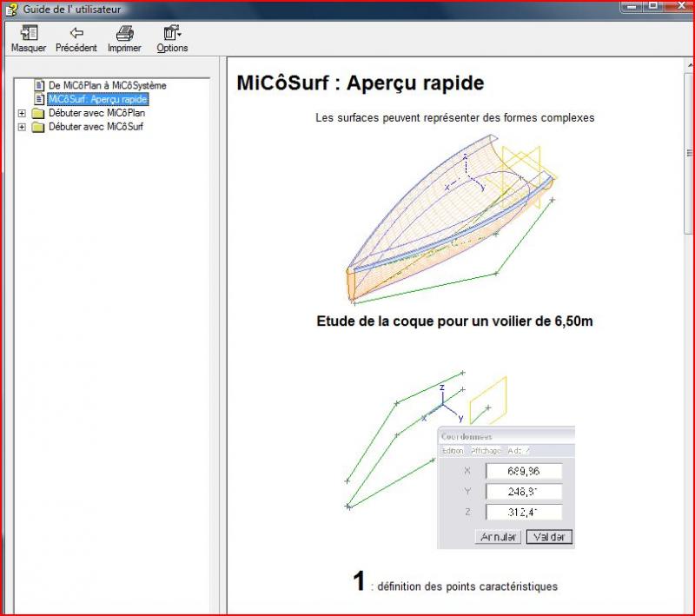Click the Z coordinate field
This screenshot has height=616, width=695.
[524, 513]
